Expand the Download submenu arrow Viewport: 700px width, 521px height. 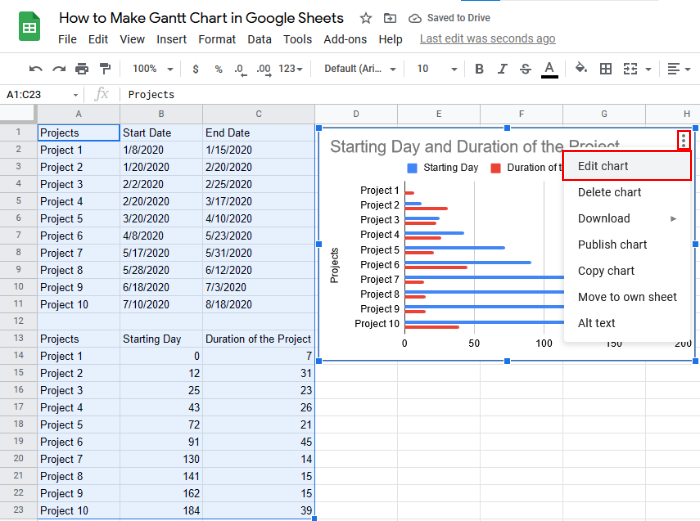[x=673, y=219]
